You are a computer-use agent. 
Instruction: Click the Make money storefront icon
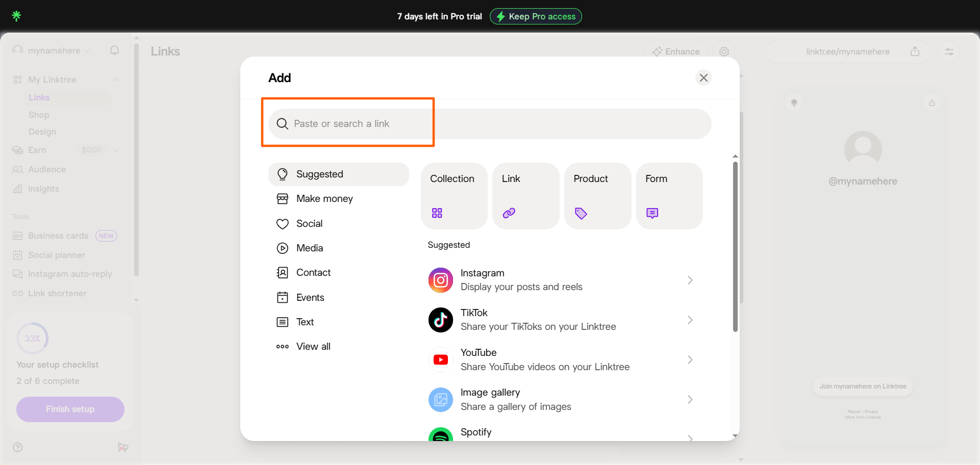pos(283,199)
